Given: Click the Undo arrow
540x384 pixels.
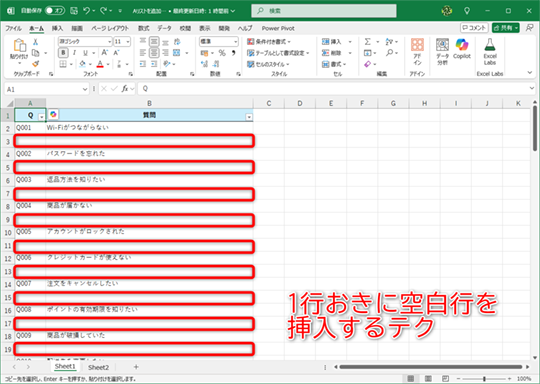Looking at the screenshot, I should [86, 11].
